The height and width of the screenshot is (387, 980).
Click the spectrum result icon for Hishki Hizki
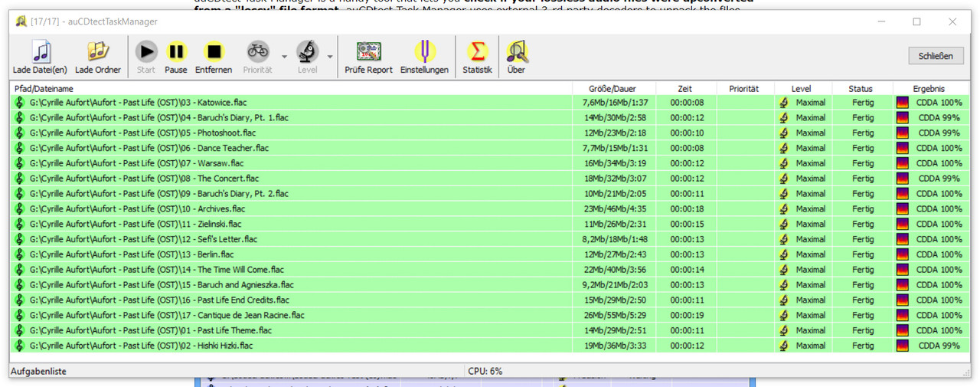pos(903,346)
